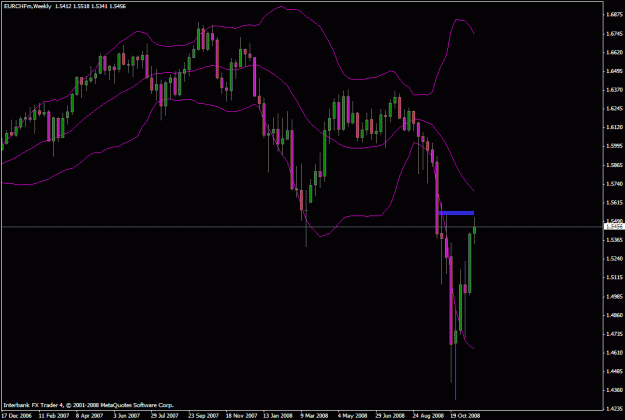Select the 1.6370 price scale label
This screenshot has width=625, height=420.
(614, 90)
